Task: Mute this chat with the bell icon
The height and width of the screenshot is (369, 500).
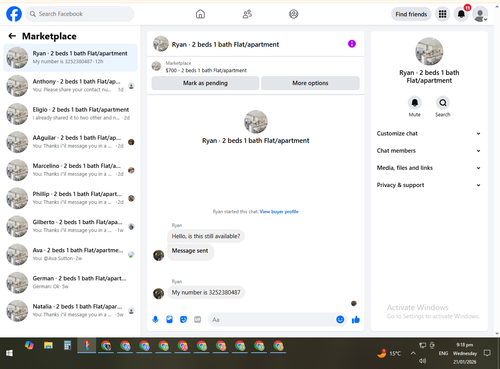Action: point(415,103)
